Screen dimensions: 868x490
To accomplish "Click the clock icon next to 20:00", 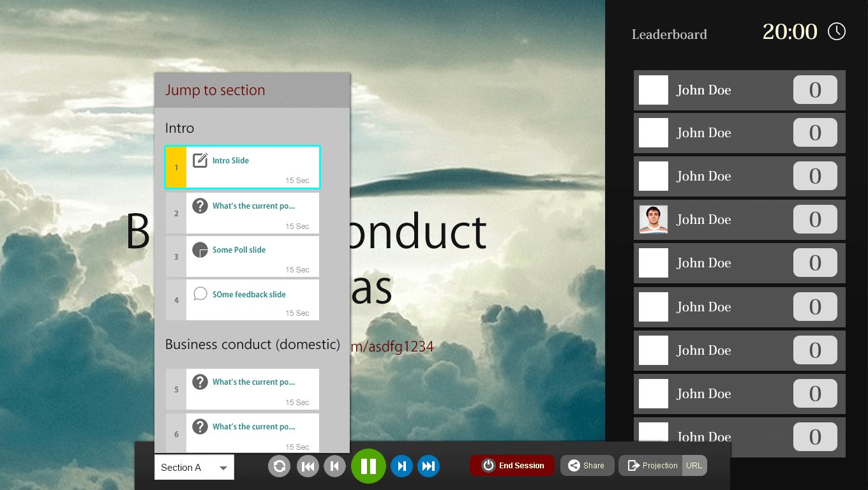I will pyautogui.click(x=837, y=31).
